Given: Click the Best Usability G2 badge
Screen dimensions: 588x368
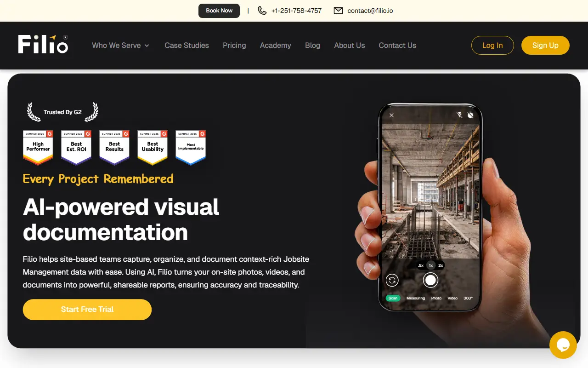Looking at the screenshot, I should 153,147.
